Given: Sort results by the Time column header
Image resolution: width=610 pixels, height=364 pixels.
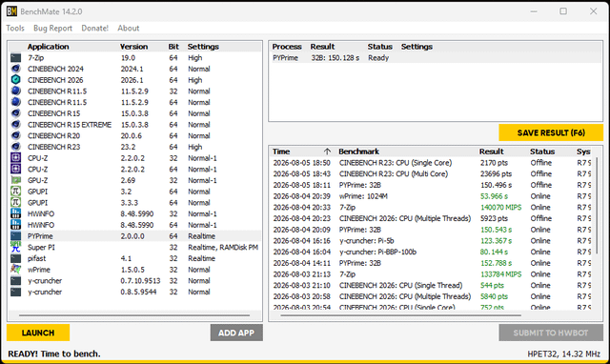Looking at the screenshot, I should point(302,152).
